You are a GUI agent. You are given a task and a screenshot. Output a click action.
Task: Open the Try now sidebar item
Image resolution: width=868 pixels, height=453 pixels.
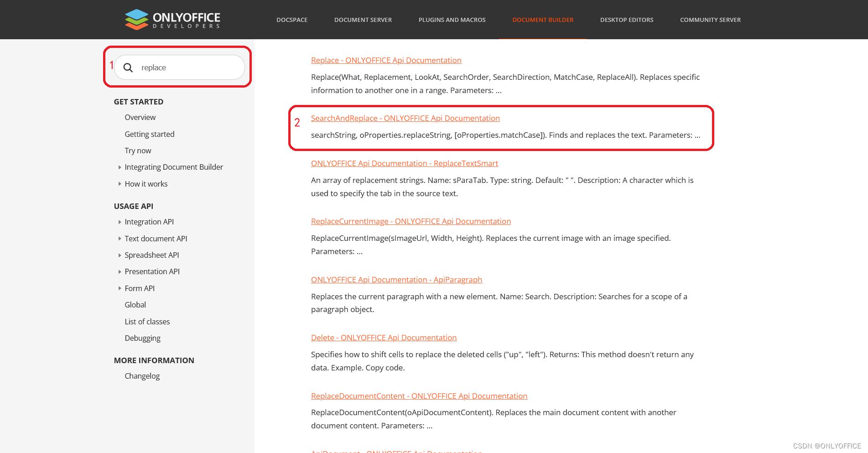coord(138,151)
